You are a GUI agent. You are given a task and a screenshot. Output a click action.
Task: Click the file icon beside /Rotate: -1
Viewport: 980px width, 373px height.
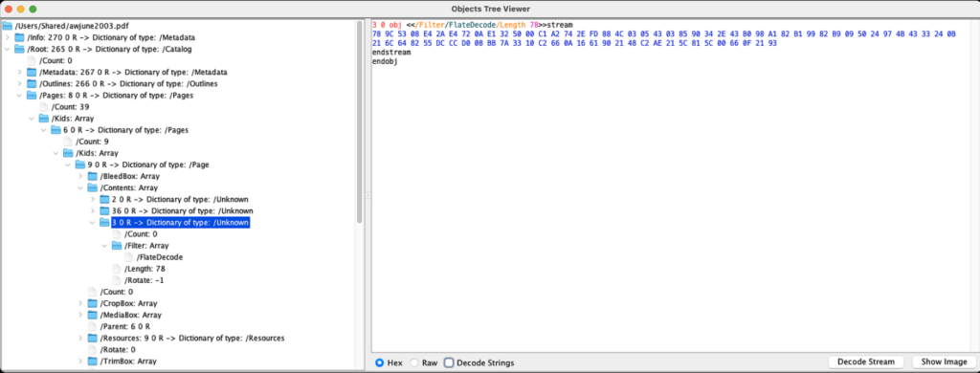117,280
